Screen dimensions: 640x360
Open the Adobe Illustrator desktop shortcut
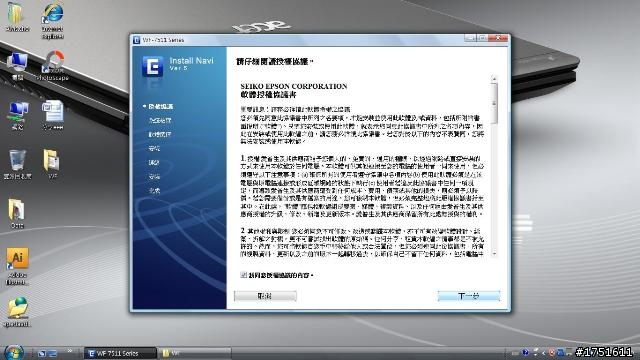(x=17, y=265)
